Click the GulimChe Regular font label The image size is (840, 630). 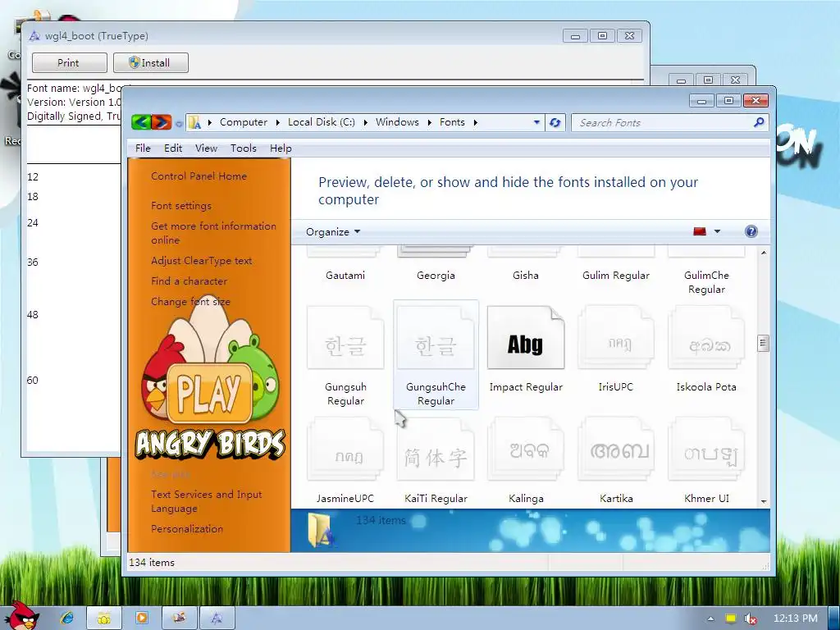706,282
